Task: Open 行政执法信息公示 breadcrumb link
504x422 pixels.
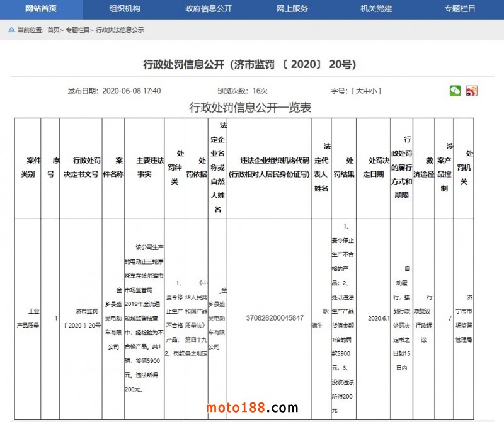Action: point(120,30)
